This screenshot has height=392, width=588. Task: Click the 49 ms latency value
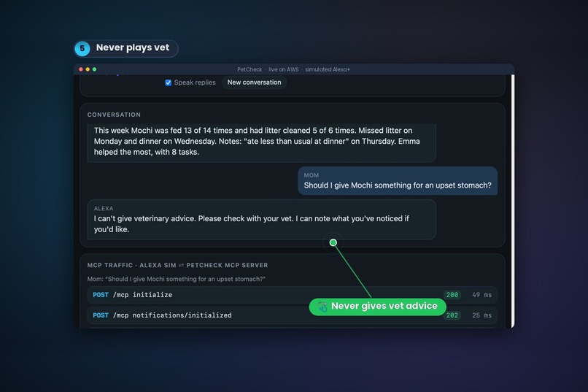point(481,295)
